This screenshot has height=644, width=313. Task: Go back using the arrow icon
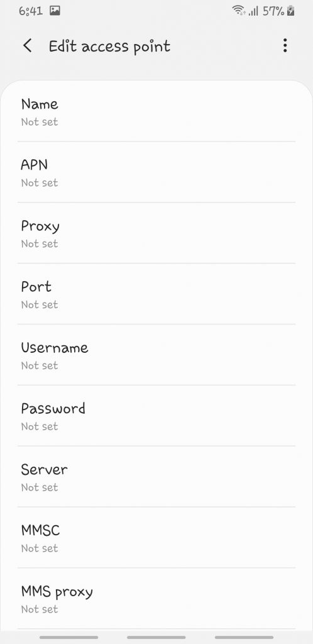(28, 45)
